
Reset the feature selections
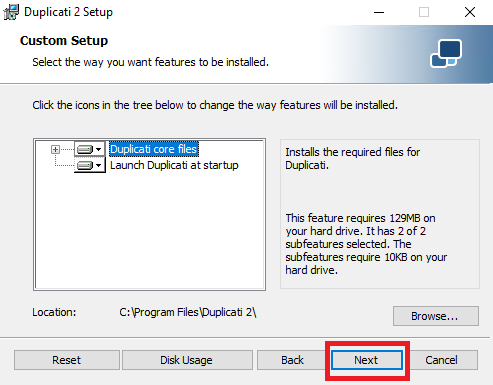pyautogui.click(x=67, y=360)
